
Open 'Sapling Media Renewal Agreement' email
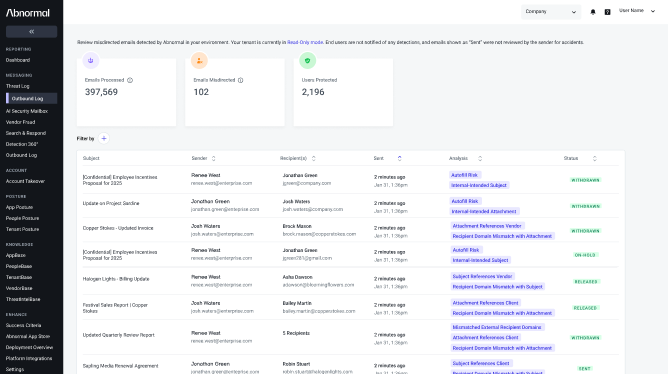(120, 366)
